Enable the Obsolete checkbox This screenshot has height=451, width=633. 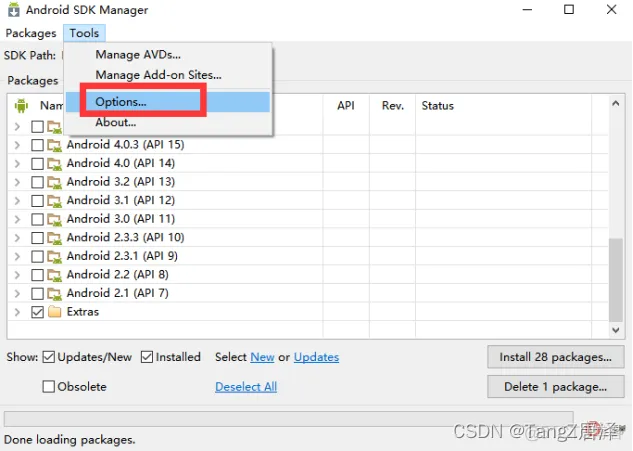(x=48, y=386)
